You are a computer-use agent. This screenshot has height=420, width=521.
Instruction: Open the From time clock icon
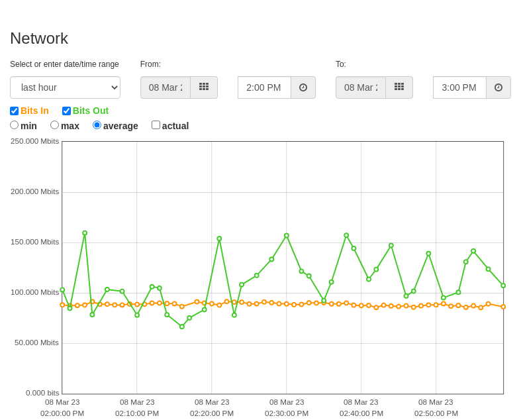tap(303, 87)
